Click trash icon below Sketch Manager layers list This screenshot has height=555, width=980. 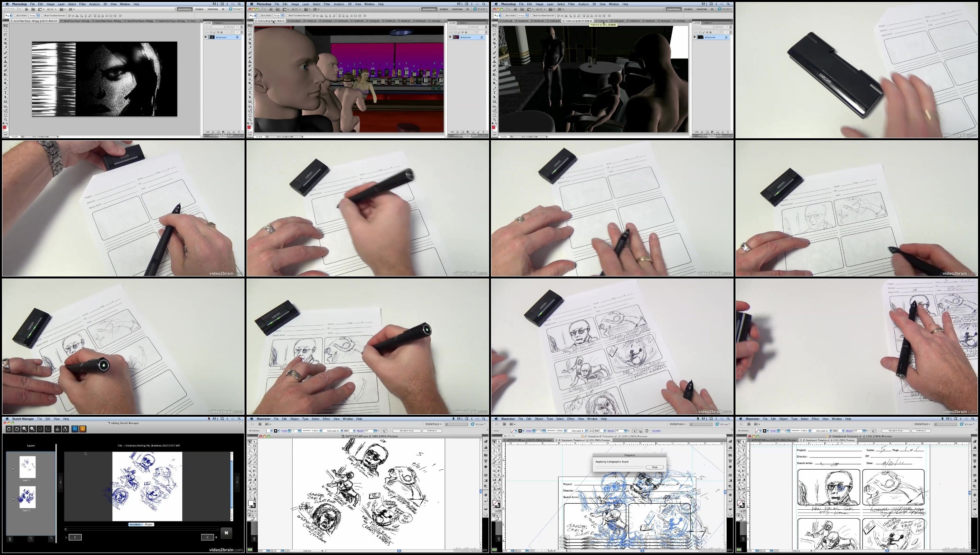click(x=10, y=539)
